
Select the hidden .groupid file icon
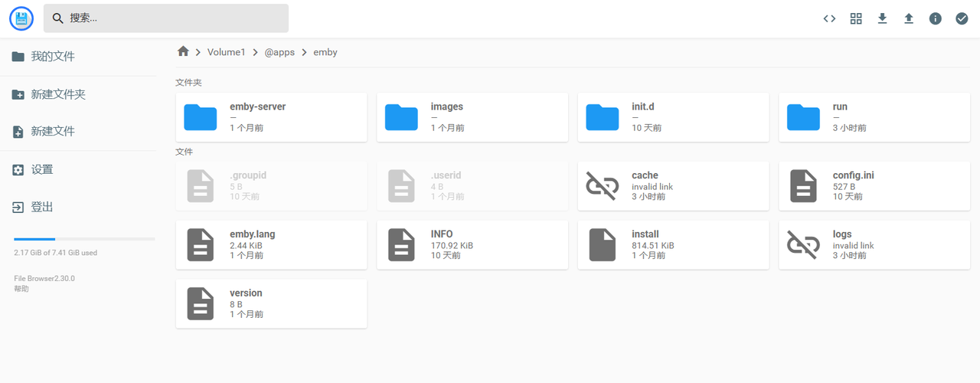(x=201, y=186)
